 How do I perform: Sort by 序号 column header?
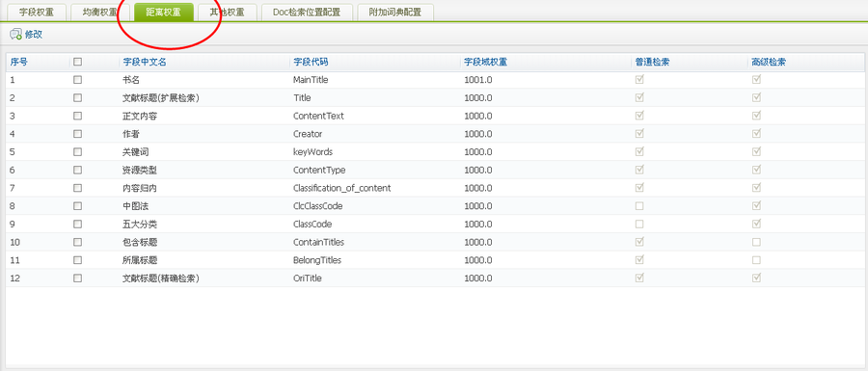pos(19,62)
